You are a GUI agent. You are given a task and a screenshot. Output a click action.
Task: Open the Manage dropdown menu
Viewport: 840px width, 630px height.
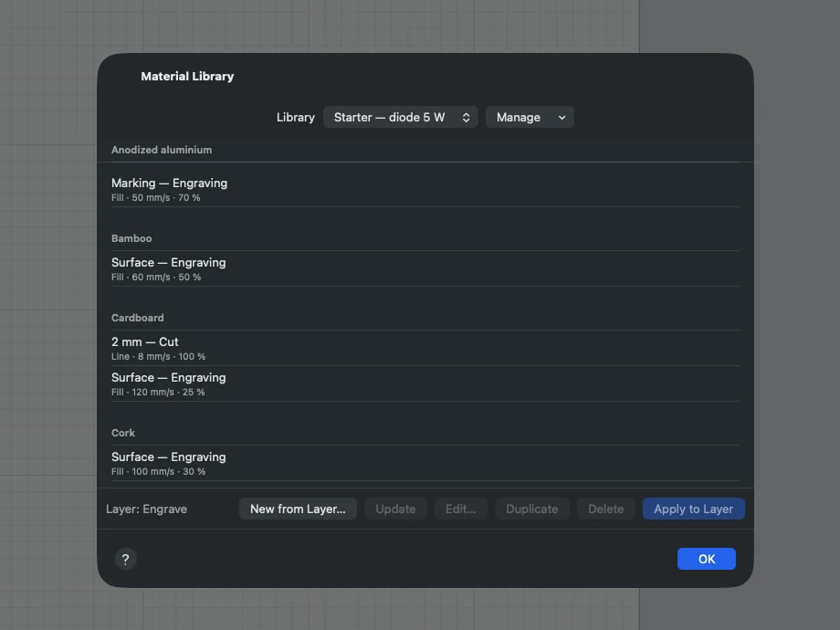[530, 117]
